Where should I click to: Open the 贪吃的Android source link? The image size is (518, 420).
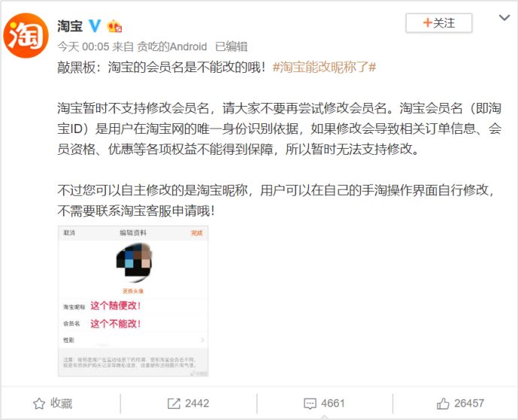(171, 47)
